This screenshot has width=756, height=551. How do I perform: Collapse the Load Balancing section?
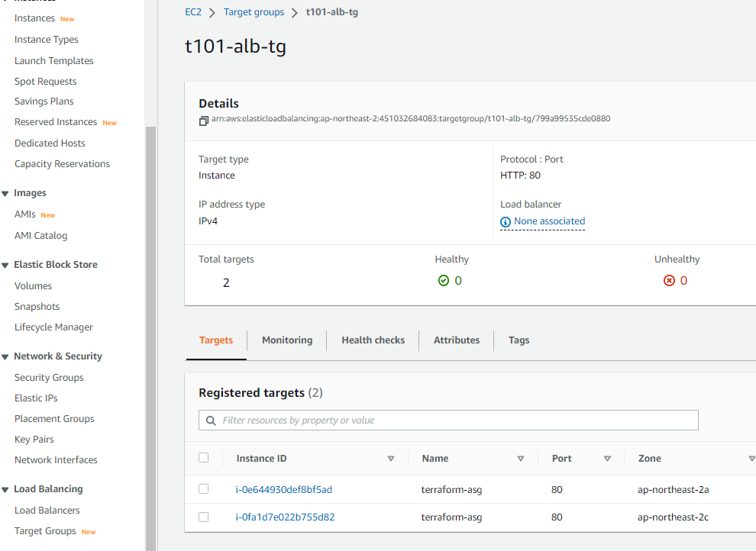5,490
